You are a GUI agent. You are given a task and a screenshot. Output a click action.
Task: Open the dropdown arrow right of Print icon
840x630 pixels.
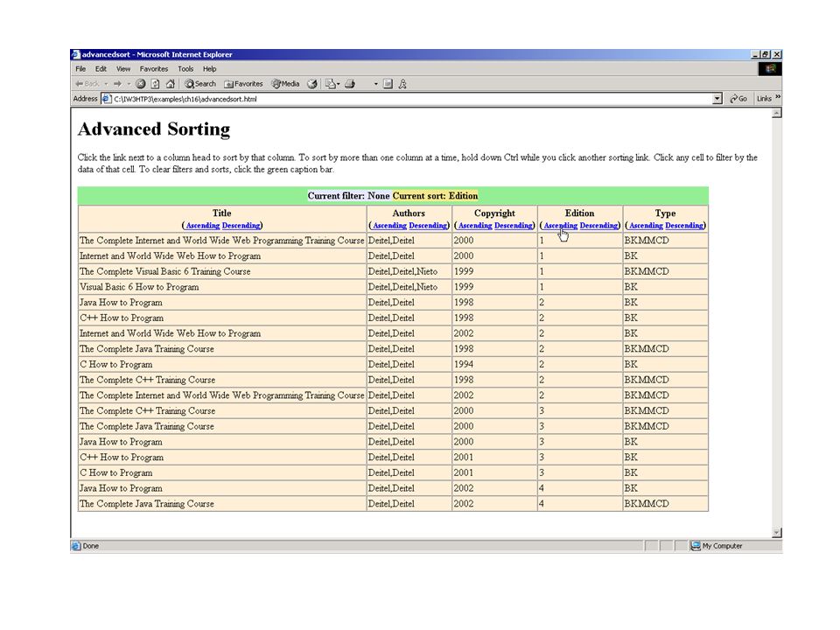click(x=376, y=84)
